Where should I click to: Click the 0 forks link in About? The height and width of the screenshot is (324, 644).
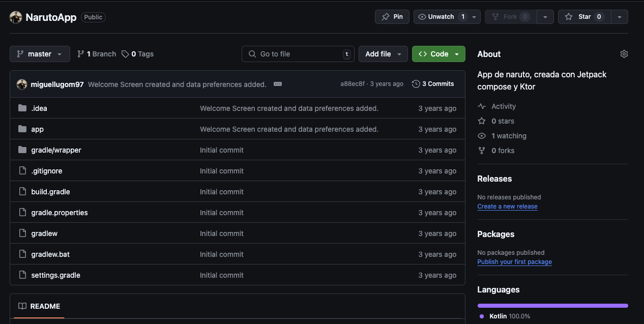(x=496, y=151)
